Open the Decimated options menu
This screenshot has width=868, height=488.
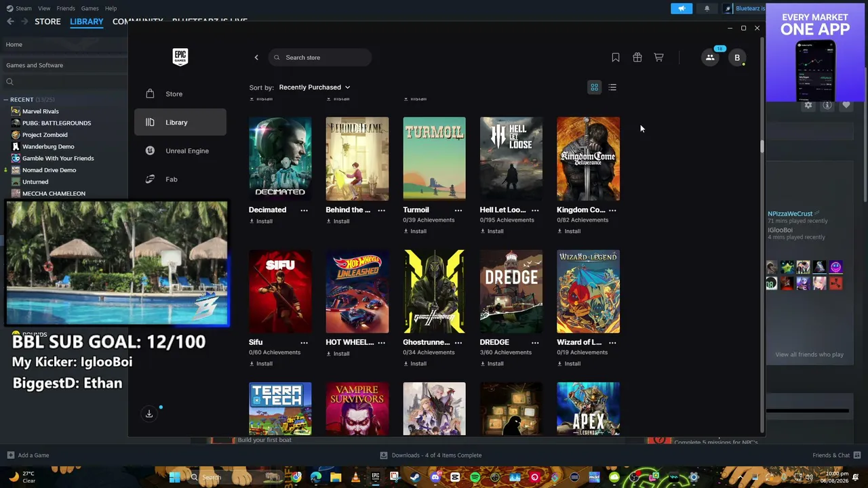304,210
